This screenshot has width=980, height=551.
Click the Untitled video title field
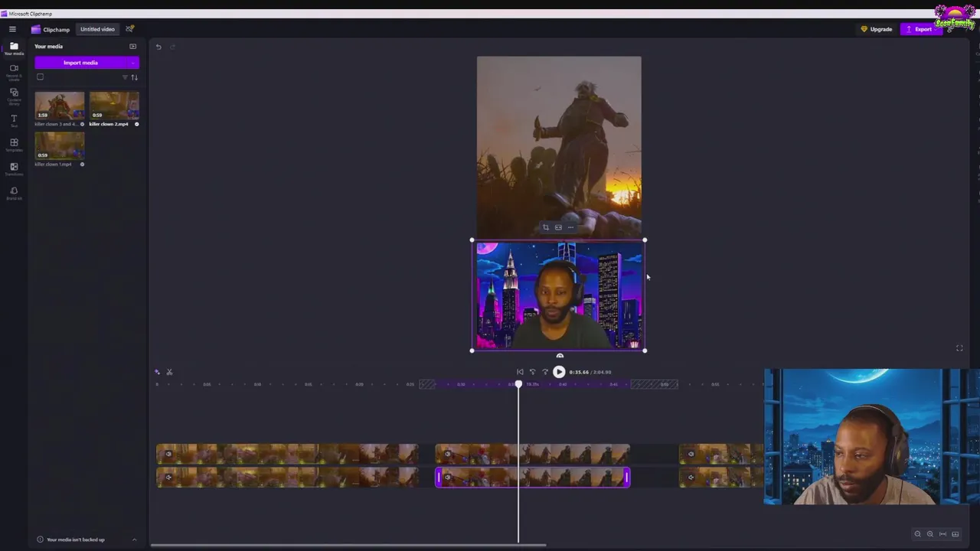[97, 29]
